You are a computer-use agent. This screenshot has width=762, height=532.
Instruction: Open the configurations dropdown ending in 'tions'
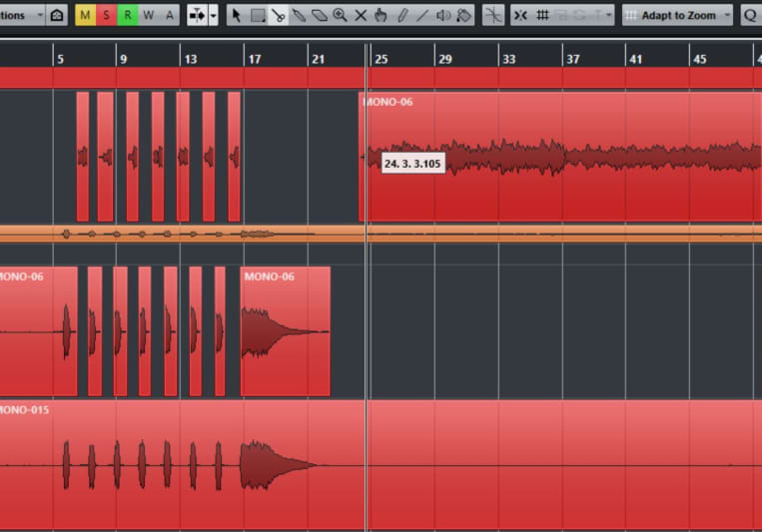tap(22, 15)
